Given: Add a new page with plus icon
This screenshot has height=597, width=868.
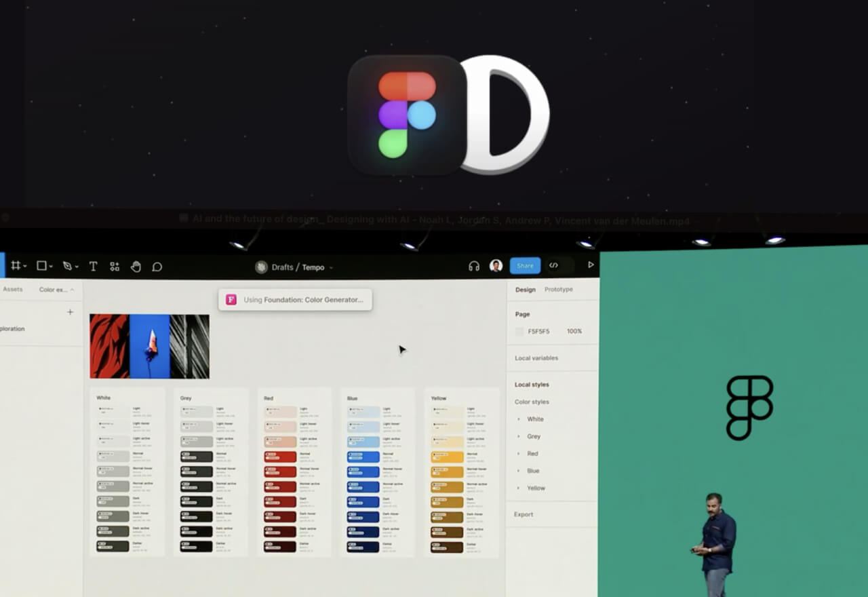Looking at the screenshot, I should 70,312.
